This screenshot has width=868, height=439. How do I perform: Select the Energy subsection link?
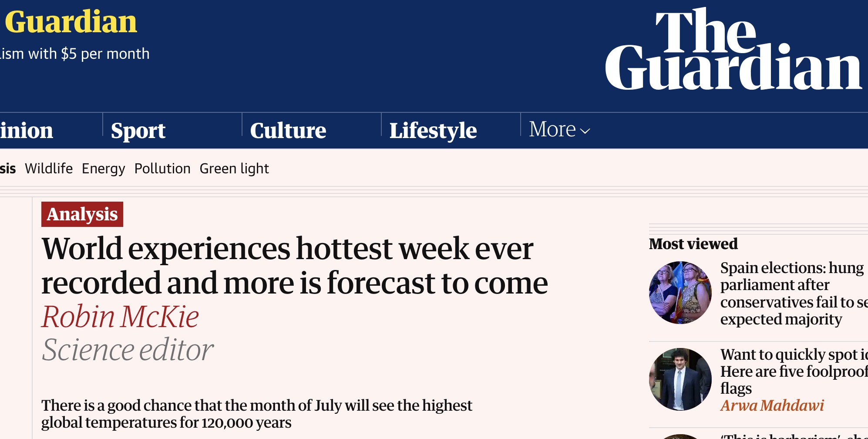point(103,169)
